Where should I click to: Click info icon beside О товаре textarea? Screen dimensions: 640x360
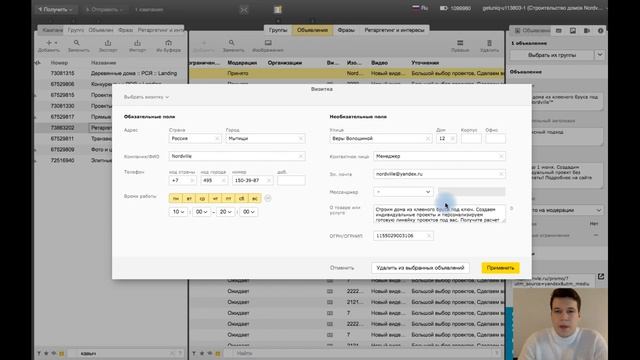(511, 209)
